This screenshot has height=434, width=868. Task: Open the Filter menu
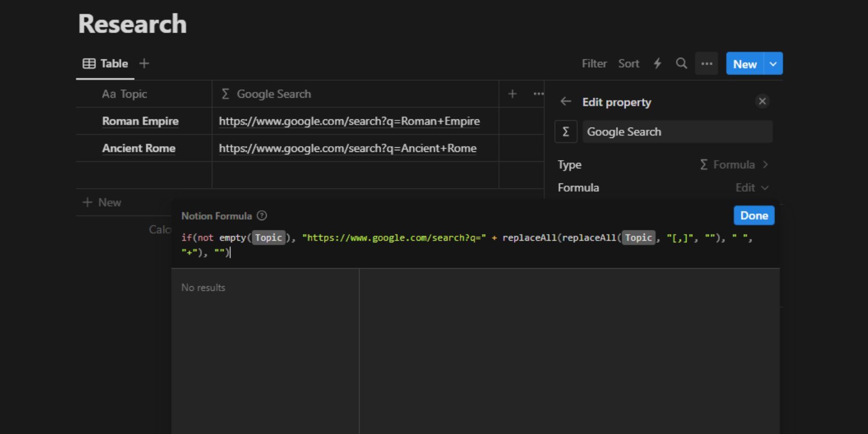(x=594, y=64)
